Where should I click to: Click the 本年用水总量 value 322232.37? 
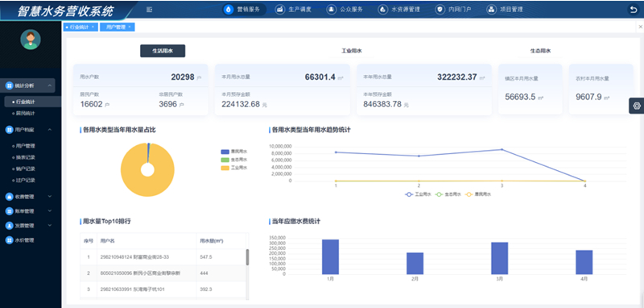point(456,77)
